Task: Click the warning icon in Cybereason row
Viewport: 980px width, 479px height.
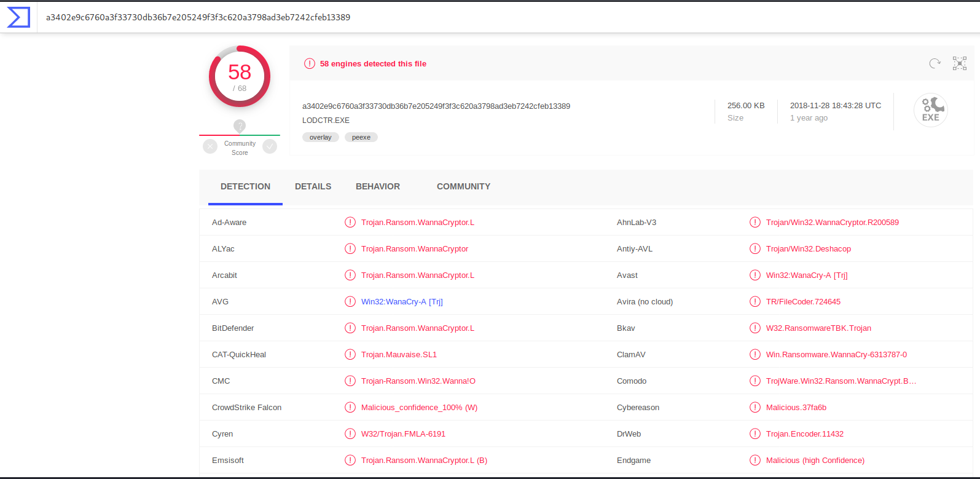Action: (x=755, y=407)
